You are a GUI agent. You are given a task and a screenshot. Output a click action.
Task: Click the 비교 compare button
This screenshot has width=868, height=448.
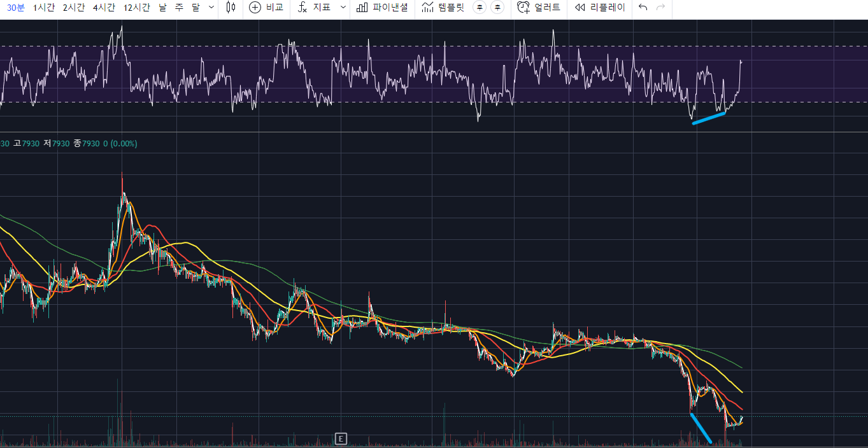(x=266, y=8)
